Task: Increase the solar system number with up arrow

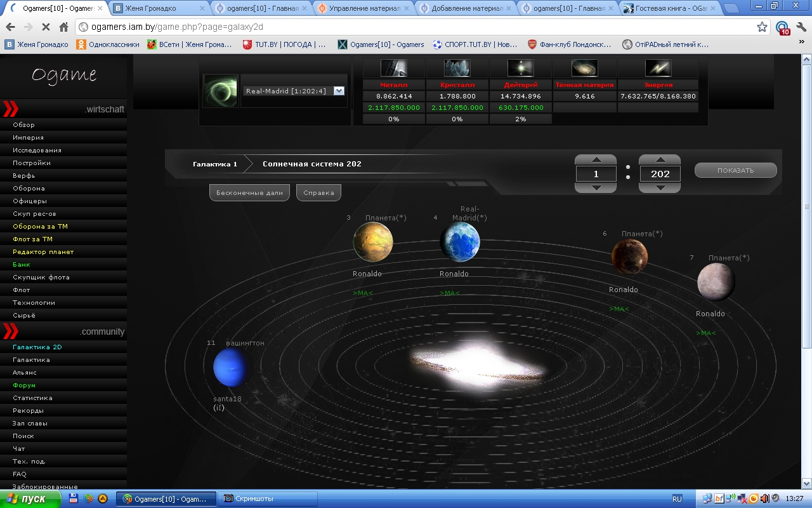Action: click(660, 159)
